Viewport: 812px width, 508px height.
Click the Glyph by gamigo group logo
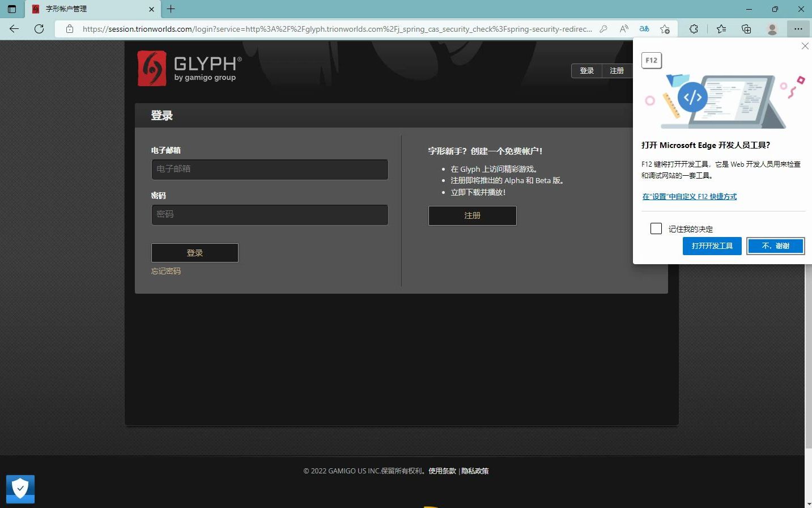coord(190,69)
